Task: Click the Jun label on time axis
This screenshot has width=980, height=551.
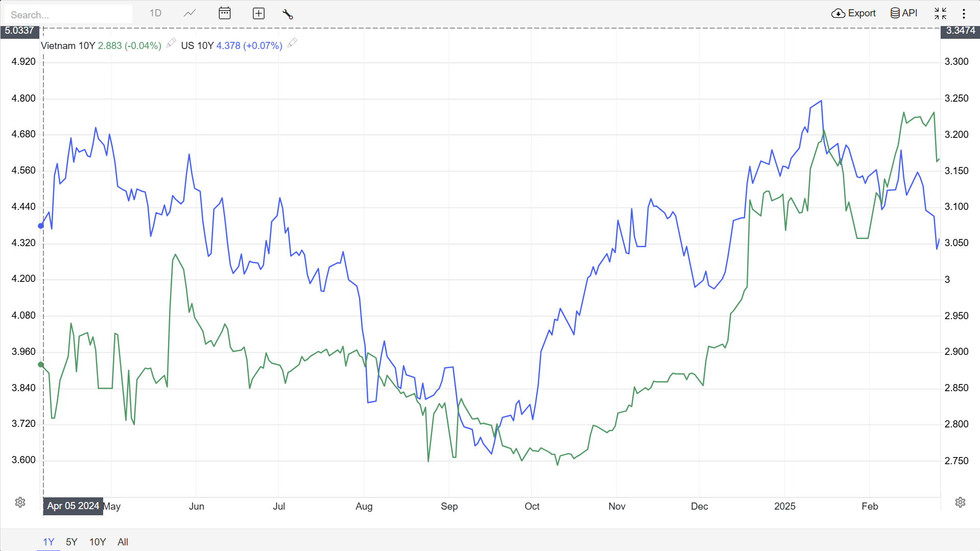Action: click(197, 506)
